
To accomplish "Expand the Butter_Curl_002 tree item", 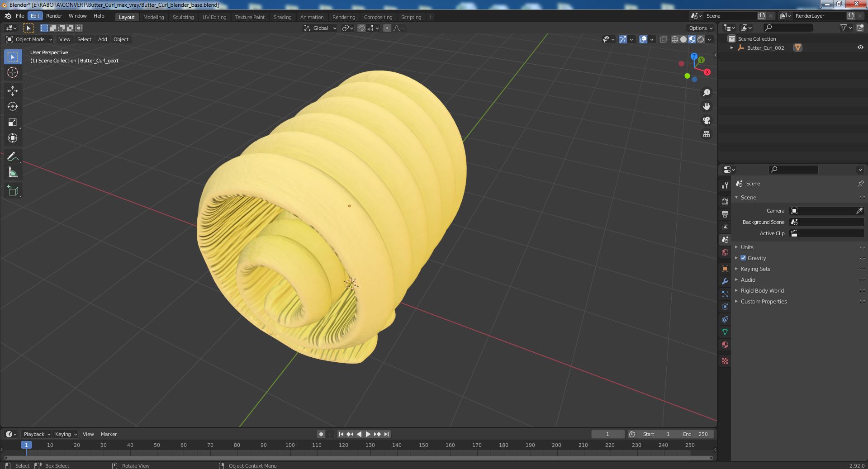I will point(732,47).
